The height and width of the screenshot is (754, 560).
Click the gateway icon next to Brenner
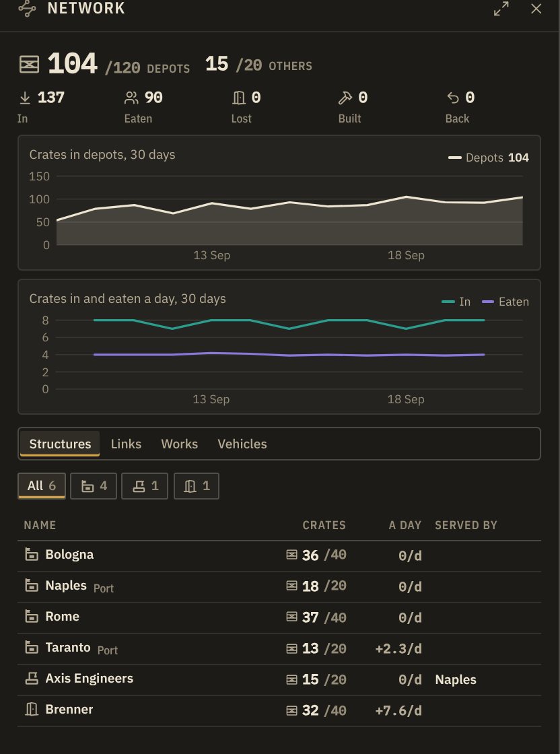coord(32,710)
